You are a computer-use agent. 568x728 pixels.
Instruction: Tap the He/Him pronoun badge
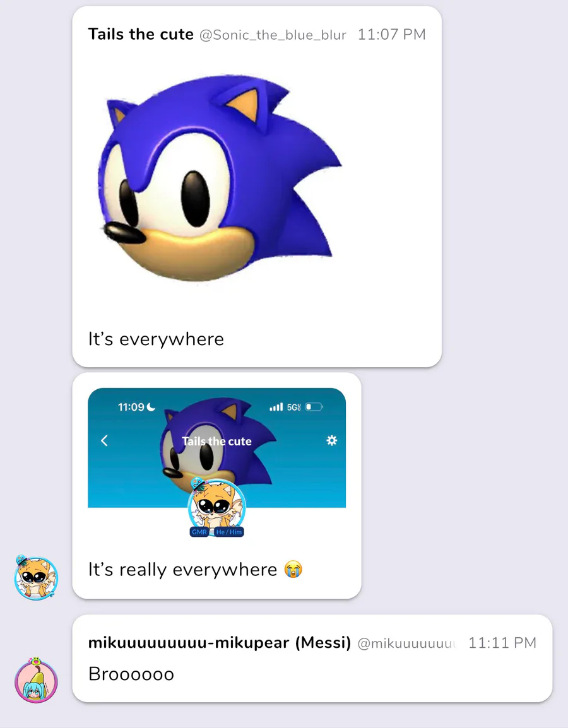click(229, 532)
